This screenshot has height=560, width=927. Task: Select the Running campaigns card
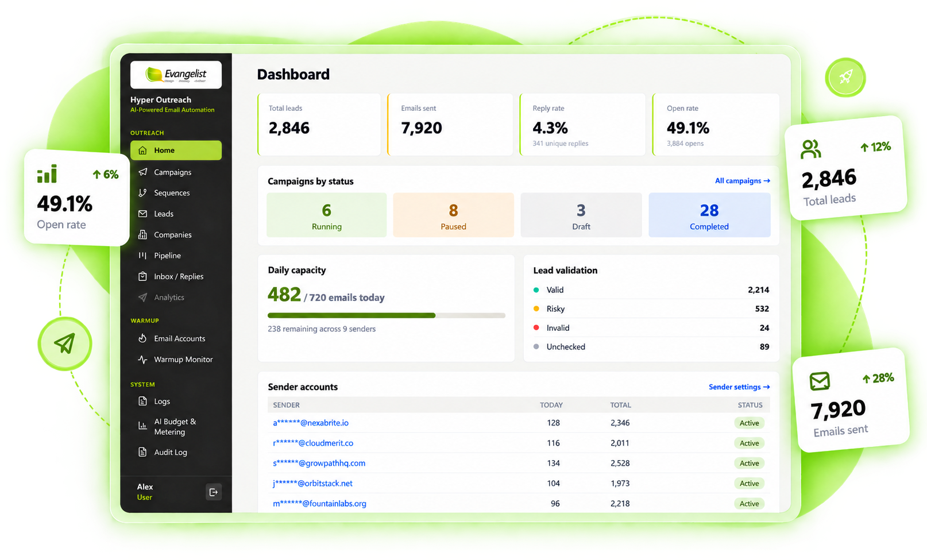pos(326,215)
